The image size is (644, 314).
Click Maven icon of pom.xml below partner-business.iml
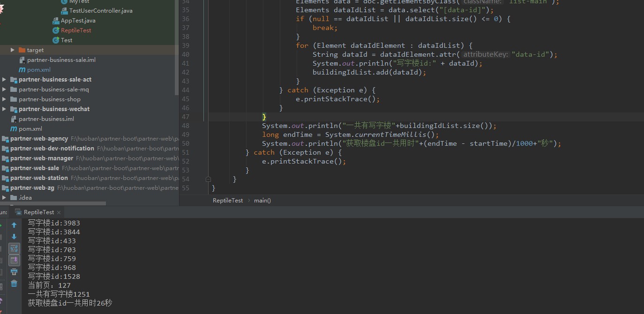14,129
